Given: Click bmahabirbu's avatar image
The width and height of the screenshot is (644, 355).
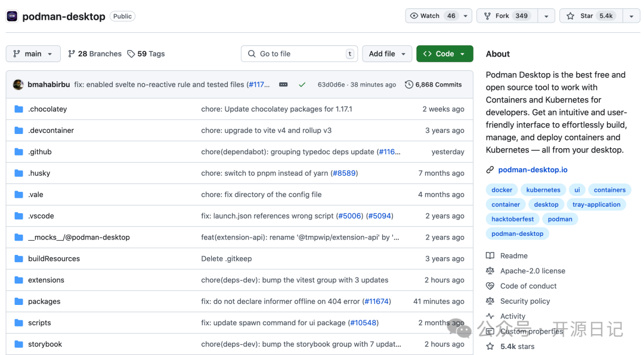Looking at the screenshot, I should (x=18, y=85).
